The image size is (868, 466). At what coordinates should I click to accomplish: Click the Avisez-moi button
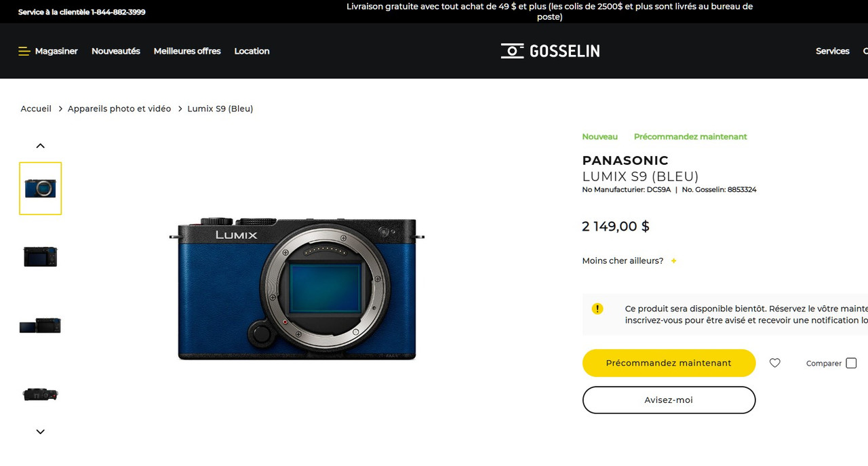click(x=669, y=400)
